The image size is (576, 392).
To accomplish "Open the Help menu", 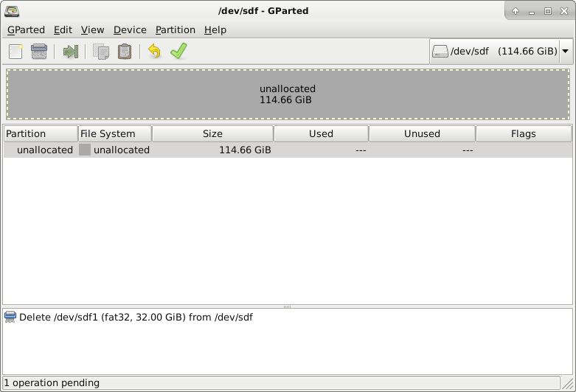I will [215, 29].
